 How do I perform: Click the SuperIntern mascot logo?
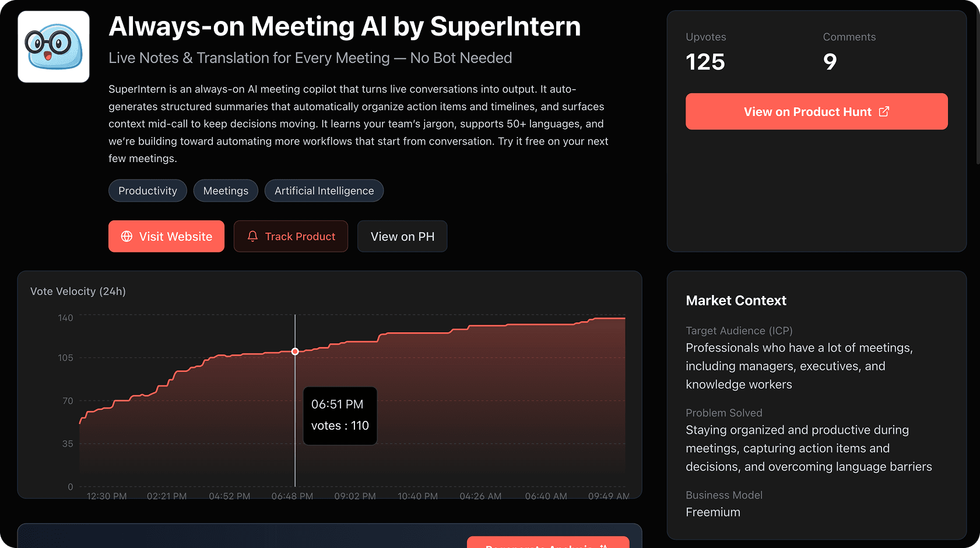[54, 47]
